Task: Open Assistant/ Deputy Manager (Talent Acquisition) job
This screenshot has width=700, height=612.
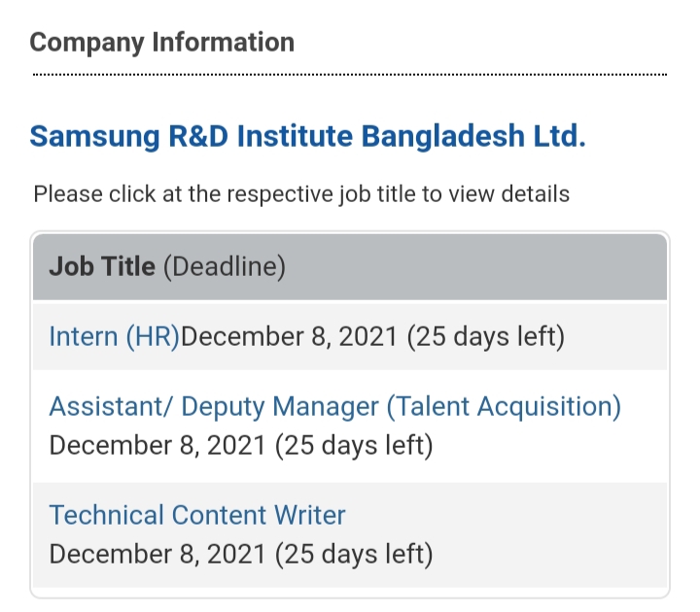Action: click(334, 407)
